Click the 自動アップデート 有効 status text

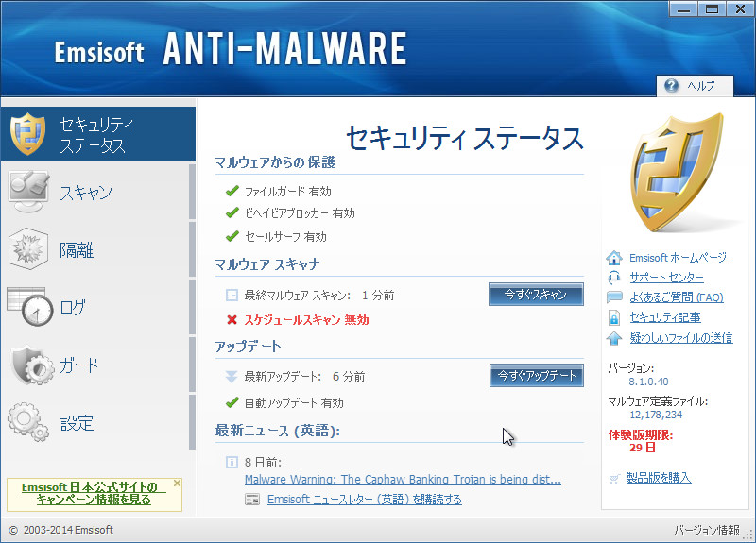point(294,402)
